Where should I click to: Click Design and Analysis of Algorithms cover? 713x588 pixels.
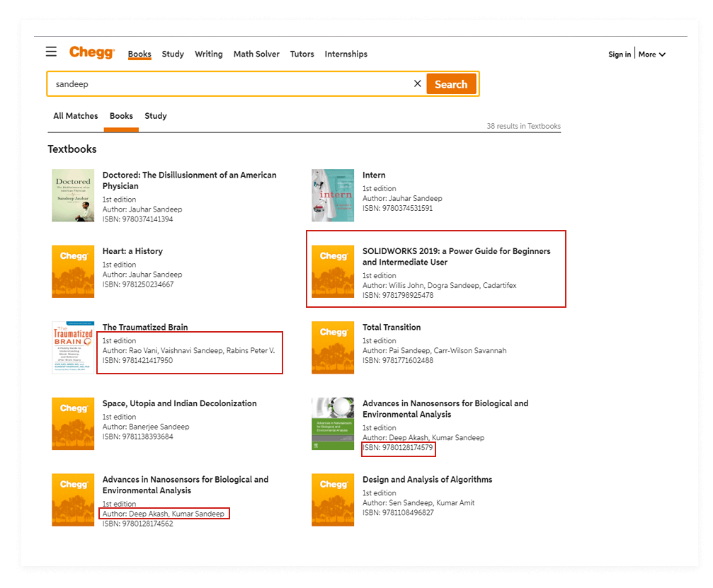coord(333,500)
